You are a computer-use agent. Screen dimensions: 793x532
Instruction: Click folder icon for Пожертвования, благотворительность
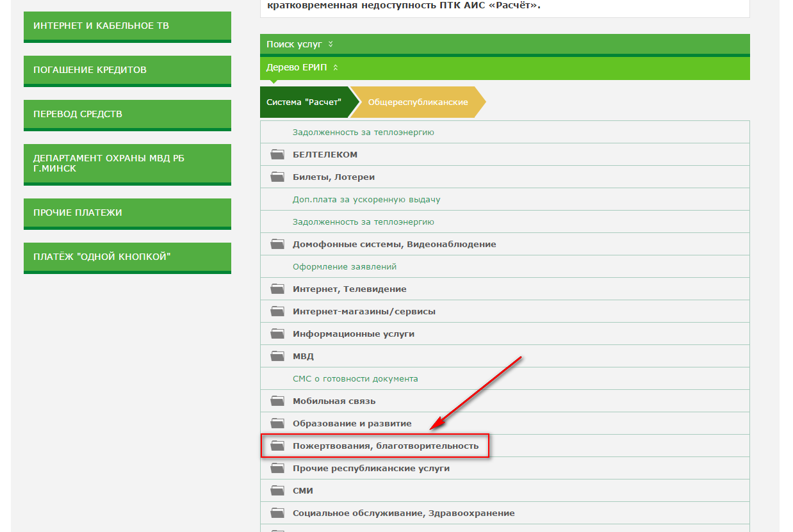[277, 446]
